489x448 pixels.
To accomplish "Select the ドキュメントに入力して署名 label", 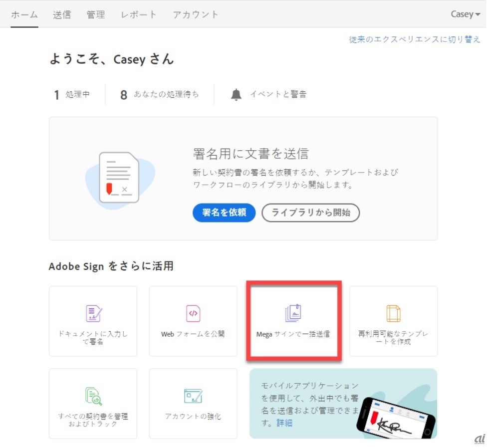I will (x=93, y=338).
